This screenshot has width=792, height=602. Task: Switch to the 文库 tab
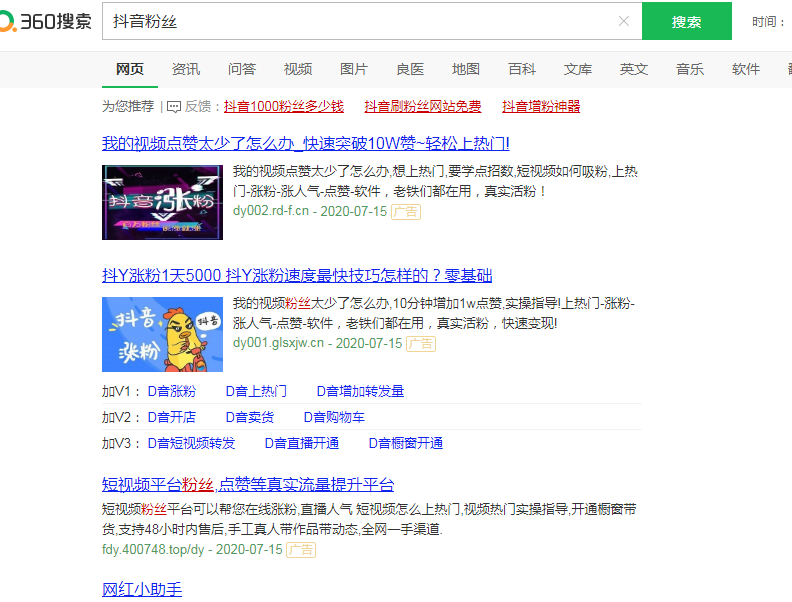tap(578, 69)
